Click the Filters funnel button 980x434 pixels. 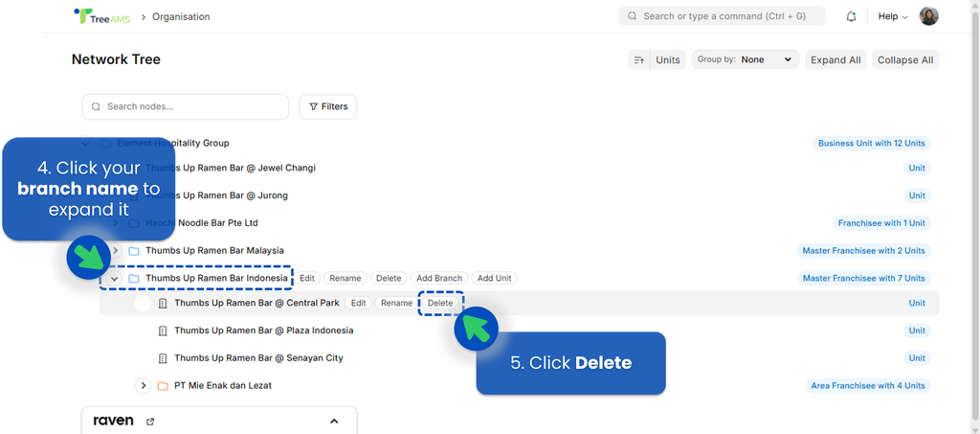[x=328, y=106]
